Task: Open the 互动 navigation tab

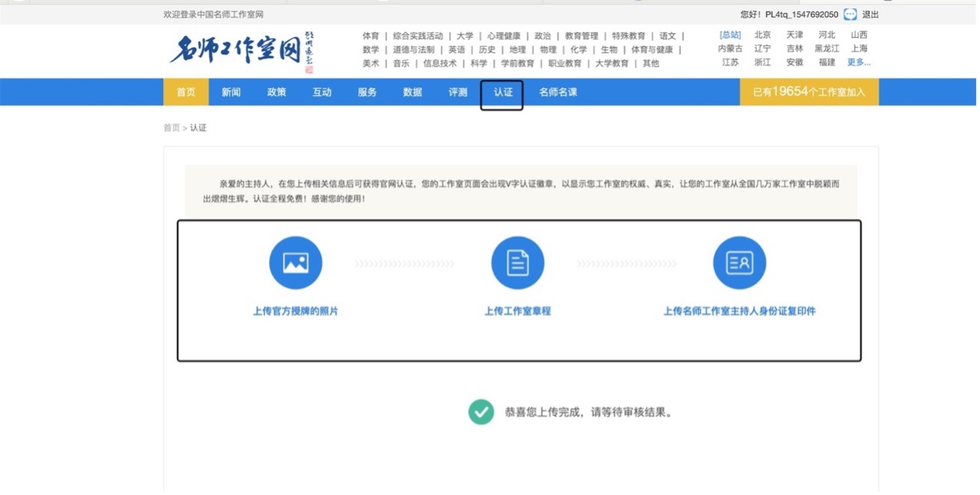Action: point(322,92)
